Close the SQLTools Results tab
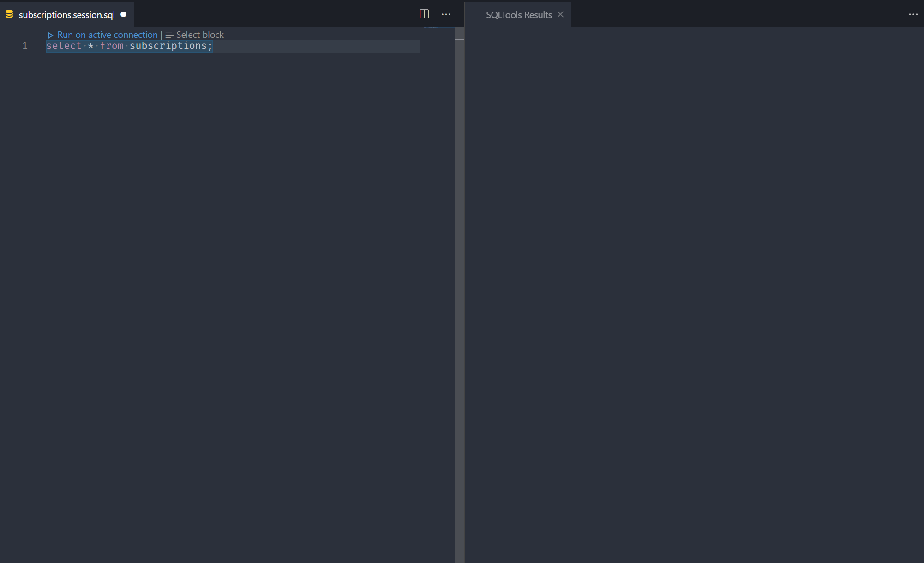 pos(560,14)
